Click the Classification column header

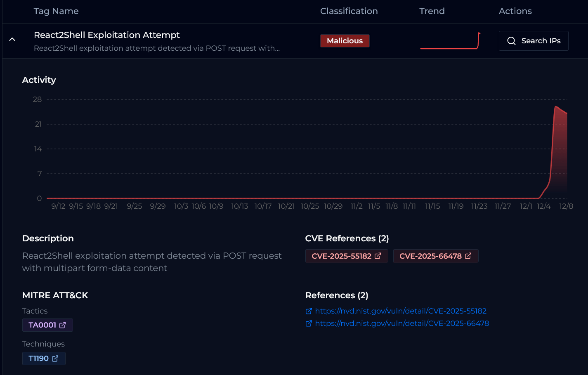tap(349, 11)
